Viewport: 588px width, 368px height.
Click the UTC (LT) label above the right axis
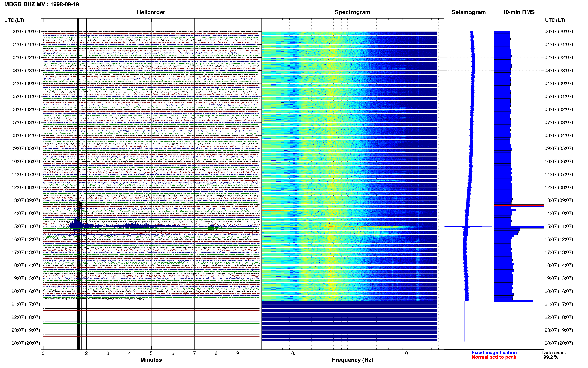(555, 20)
